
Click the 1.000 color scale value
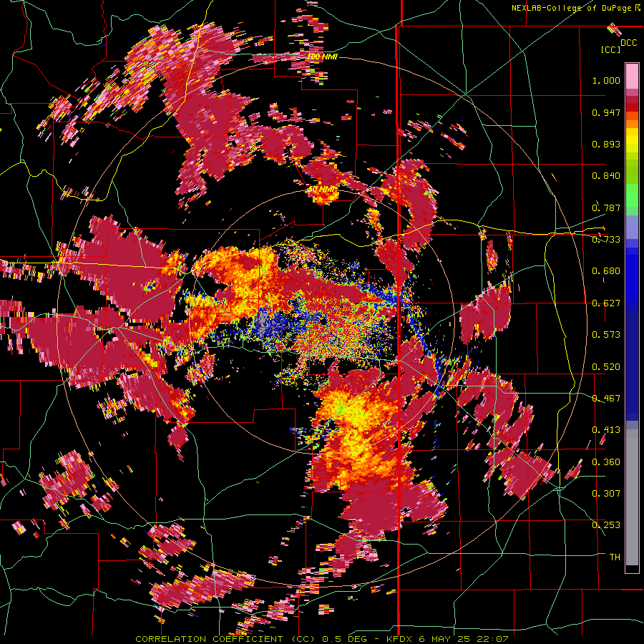pos(606,80)
